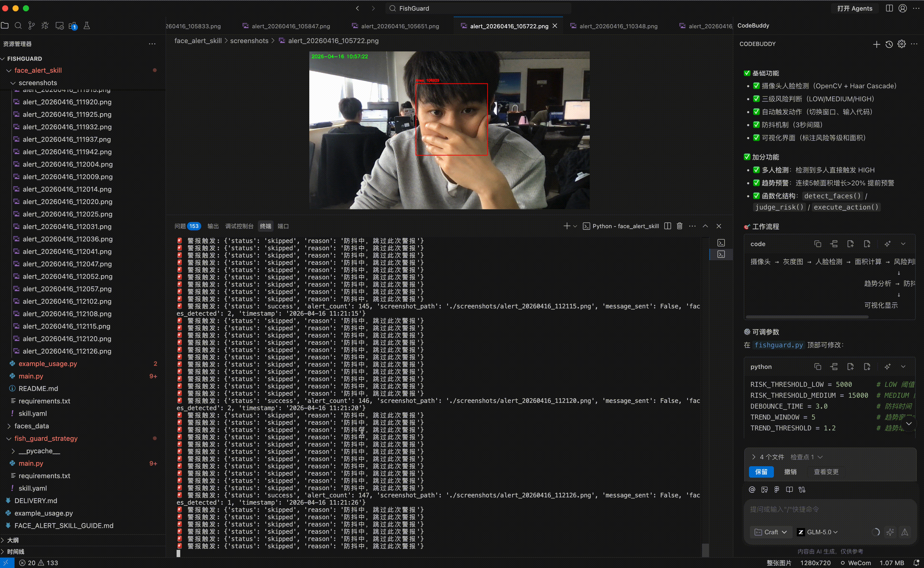Open CodeBuddy settings gear
Viewport: 924px width, 568px height.
[x=901, y=44]
